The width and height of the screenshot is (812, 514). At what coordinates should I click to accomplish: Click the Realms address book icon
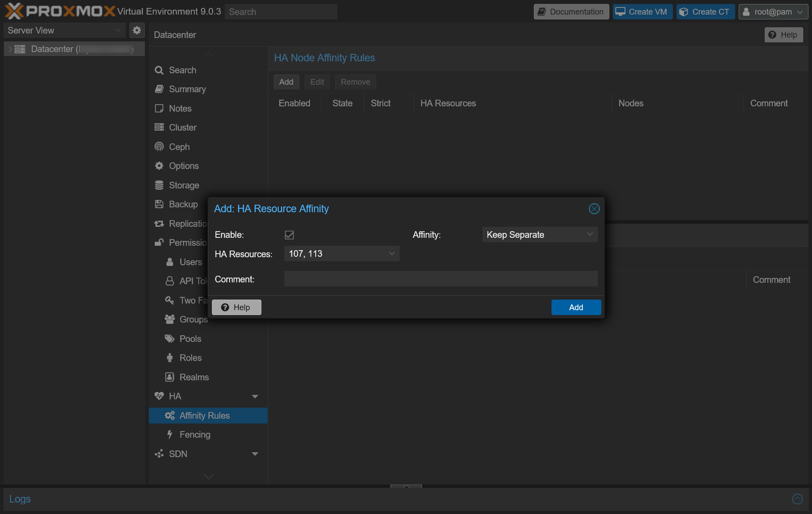(x=170, y=377)
